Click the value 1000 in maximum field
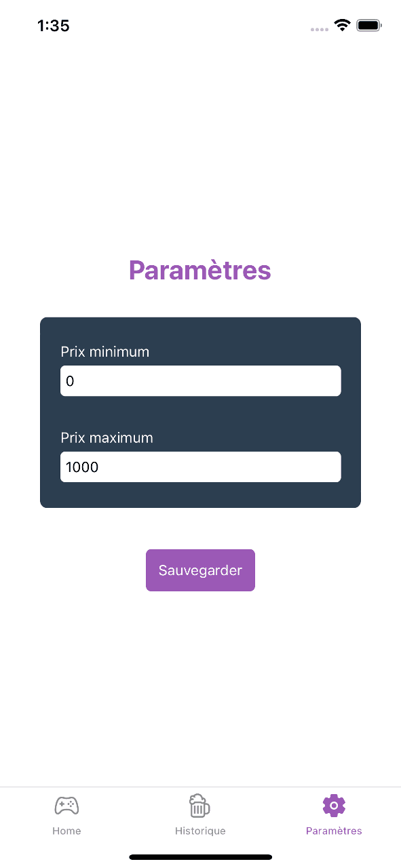401x868 pixels. tap(82, 467)
